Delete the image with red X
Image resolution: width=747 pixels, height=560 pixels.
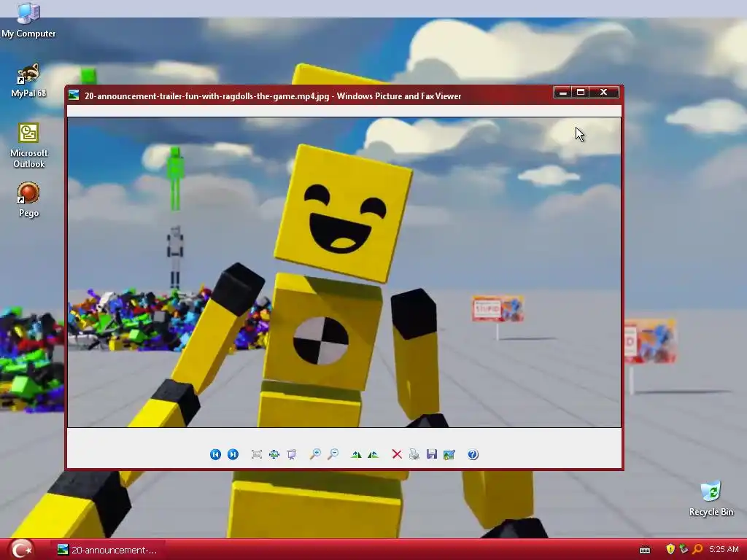click(x=397, y=454)
